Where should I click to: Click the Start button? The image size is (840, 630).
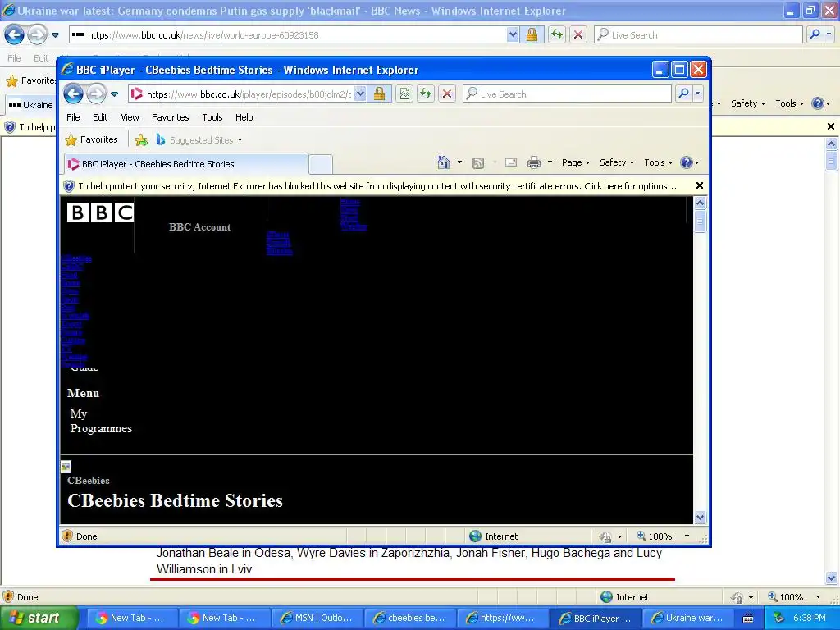[39, 618]
